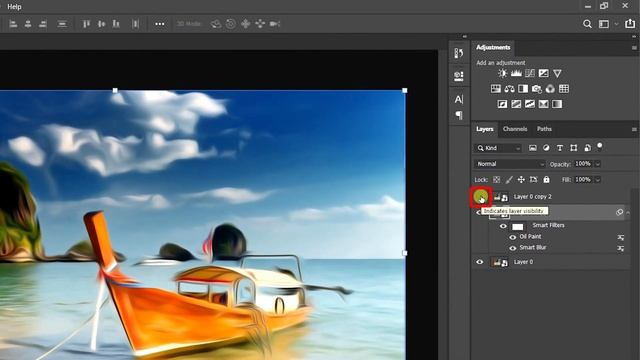Lock image pixels brush icon
640x360 pixels.
pos(509,180)
